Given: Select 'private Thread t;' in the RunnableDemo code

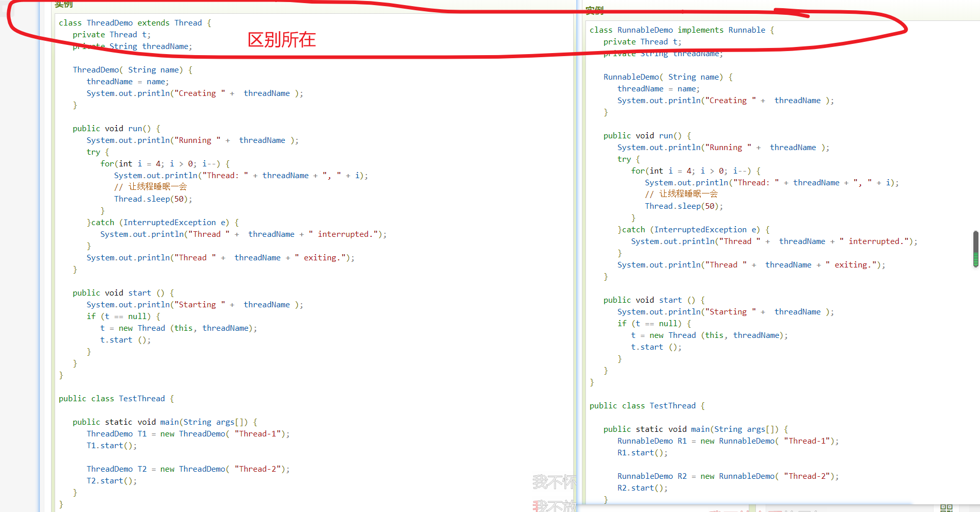Looking at the screenshot, I should 643,42.
